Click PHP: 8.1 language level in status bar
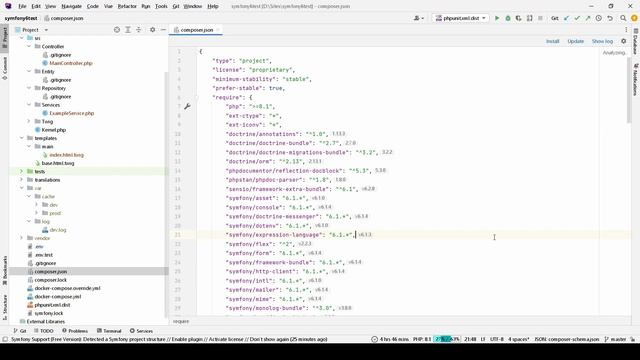The image size is (640, 360). 422,339
